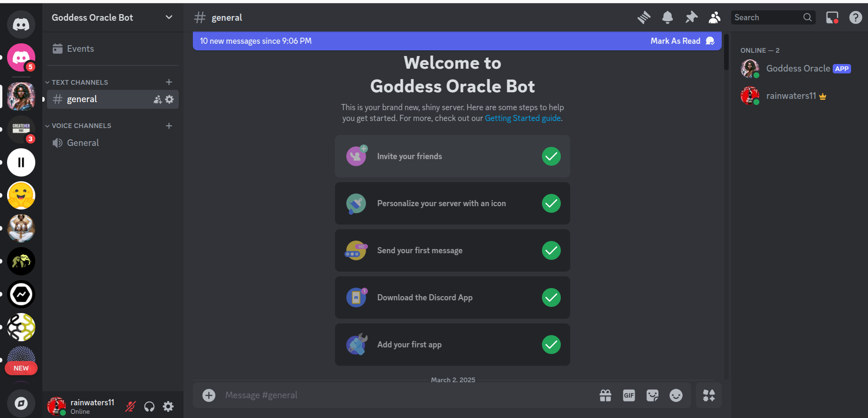Screen dimensions: 868x418
Task: Open the Invite your friends step
Action: pyautogui.click(x=453, y=156)
